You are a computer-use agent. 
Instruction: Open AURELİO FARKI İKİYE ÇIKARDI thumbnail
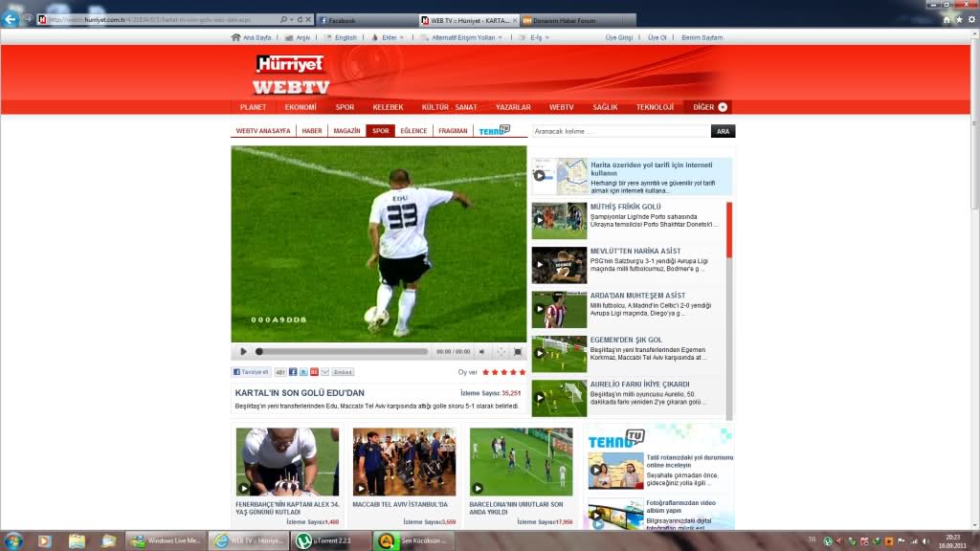point(559,398)
